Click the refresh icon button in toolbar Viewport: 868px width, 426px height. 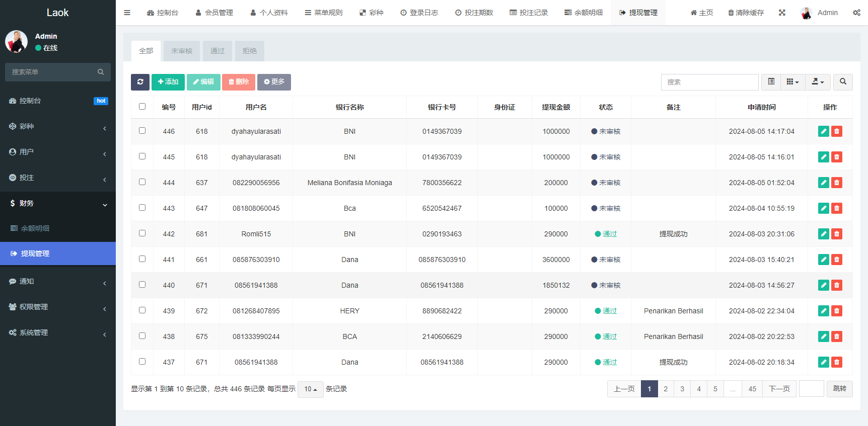click(x=140, y=82)
